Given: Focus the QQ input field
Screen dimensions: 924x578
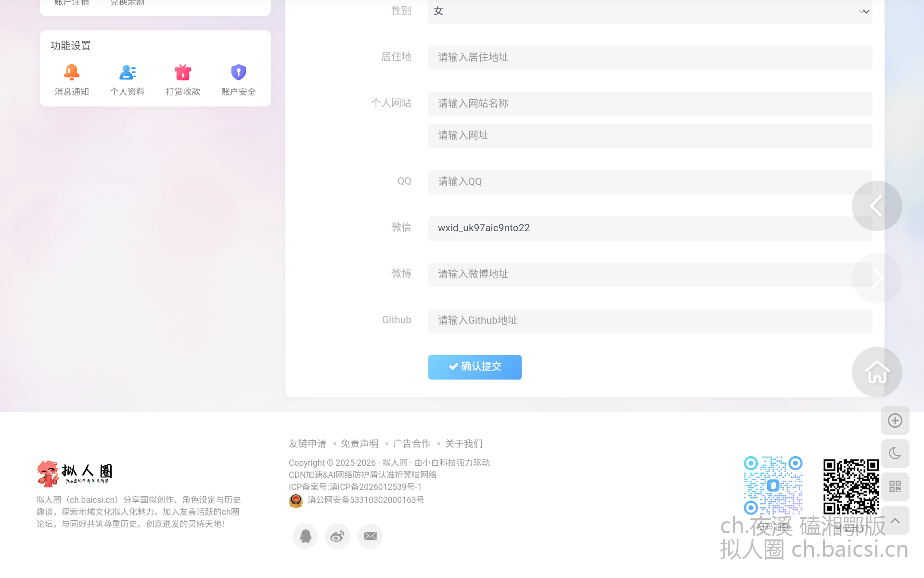Looking at the screenshot, I should point(650,182).
